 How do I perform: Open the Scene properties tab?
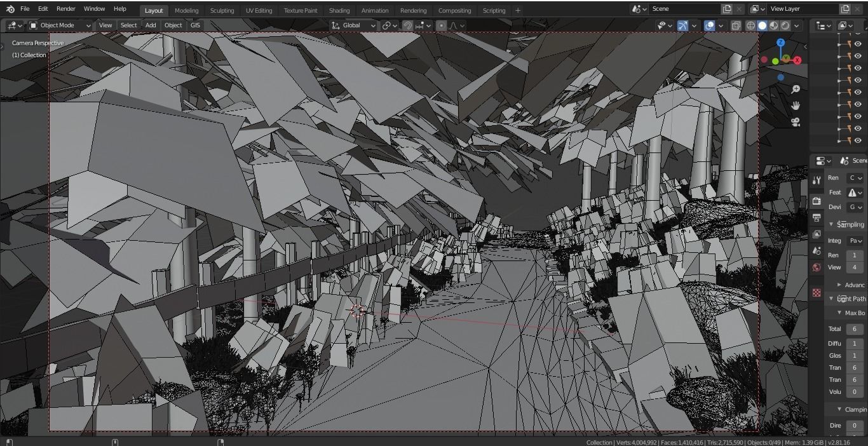[x=817, y=251]
